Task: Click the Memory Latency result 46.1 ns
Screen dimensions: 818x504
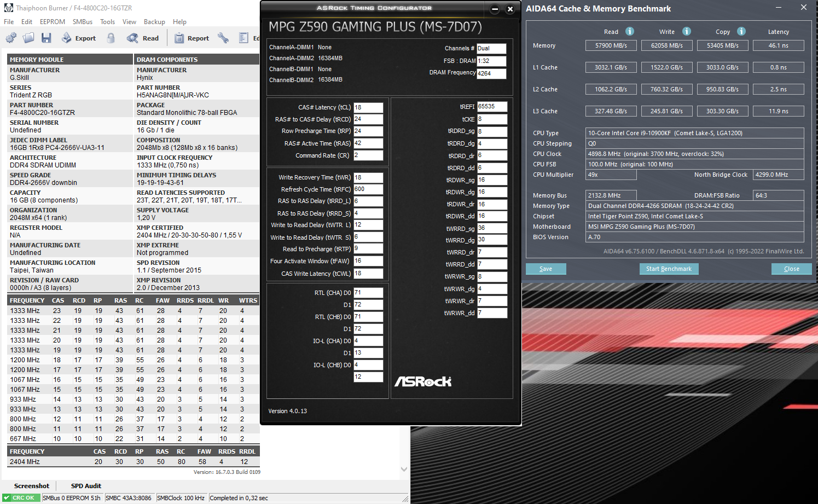Action: click(x=779, y=45)
